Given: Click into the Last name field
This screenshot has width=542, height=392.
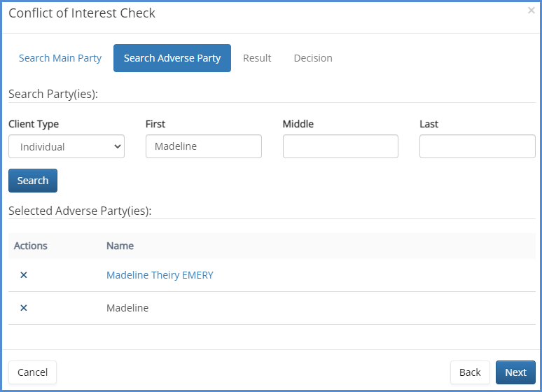Looking at the screenshot, I should pos(477,146).
